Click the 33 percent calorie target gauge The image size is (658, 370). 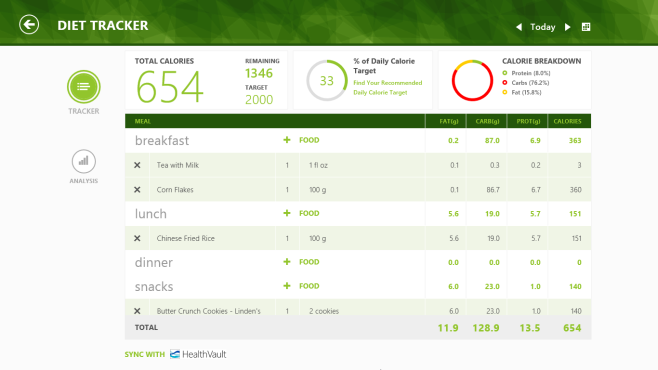click(x=327, y=81)
